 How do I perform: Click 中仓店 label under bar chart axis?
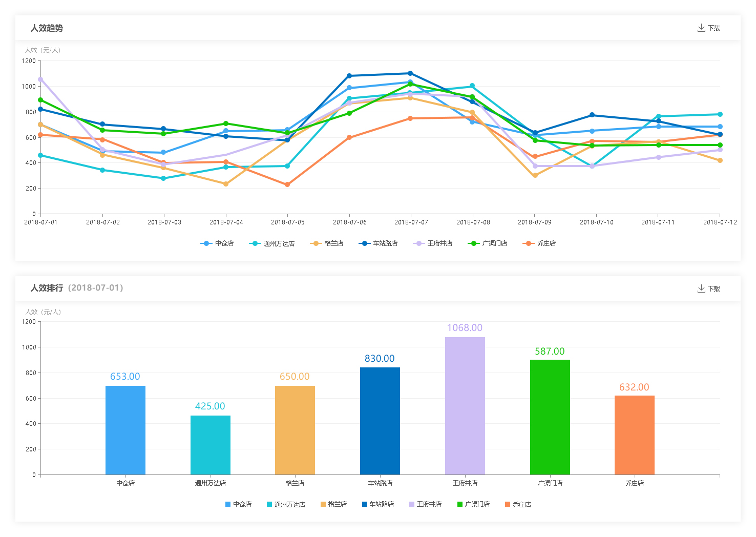click(125, 483)
